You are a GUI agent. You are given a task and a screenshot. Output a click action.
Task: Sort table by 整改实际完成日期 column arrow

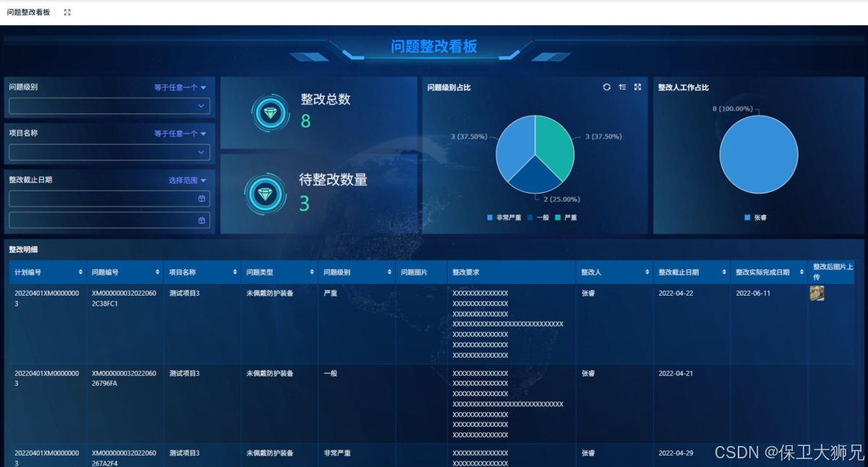pyautogui.click(x=801, y=273)
